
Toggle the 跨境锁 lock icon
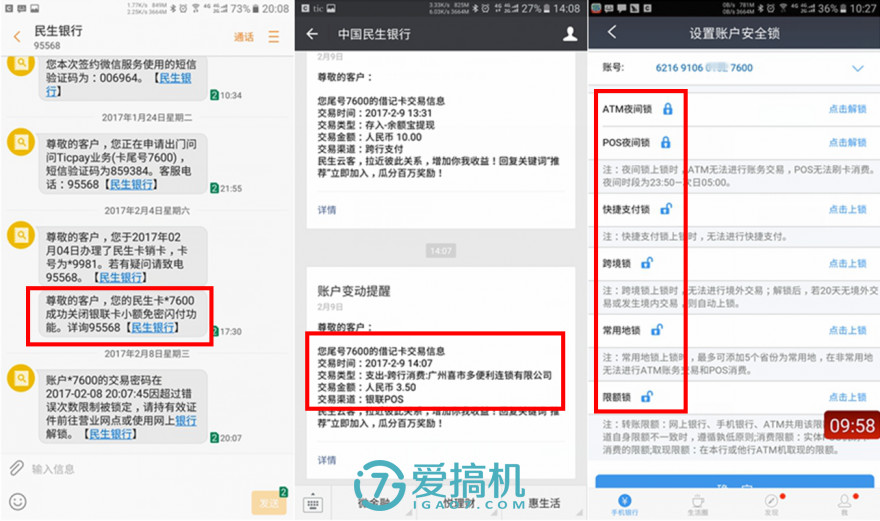[647, 263]
